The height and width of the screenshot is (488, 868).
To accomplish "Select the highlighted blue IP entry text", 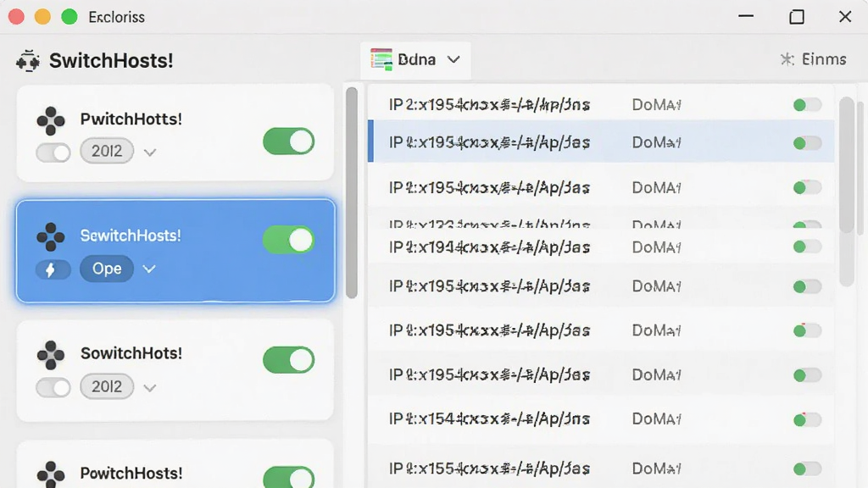I will (x=489, y=142).
